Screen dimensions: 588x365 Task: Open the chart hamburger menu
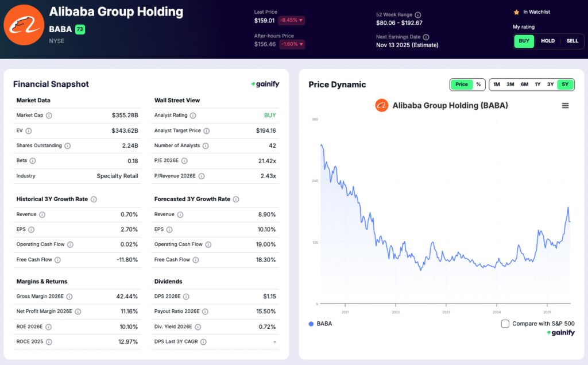coord(565,106)
